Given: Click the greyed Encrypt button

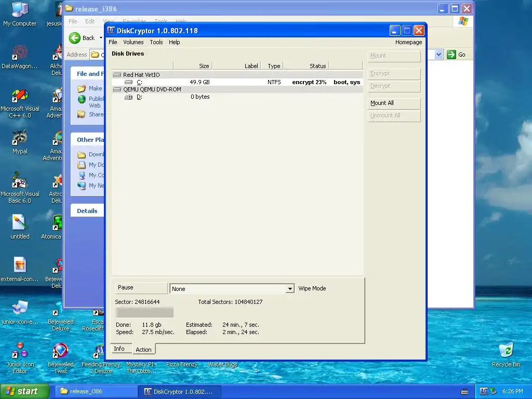Looking at the screenshot, I should pos(394,73).
